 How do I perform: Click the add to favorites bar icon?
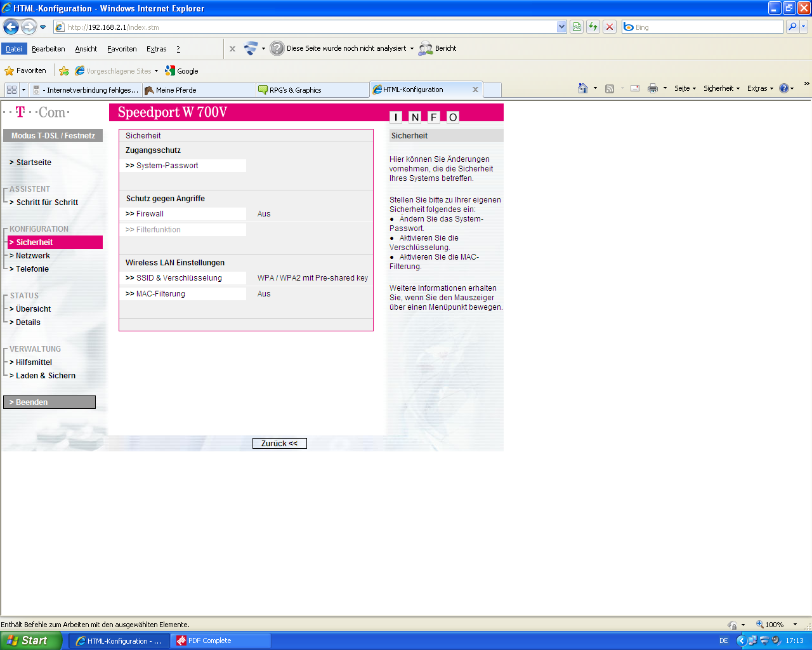64,71
